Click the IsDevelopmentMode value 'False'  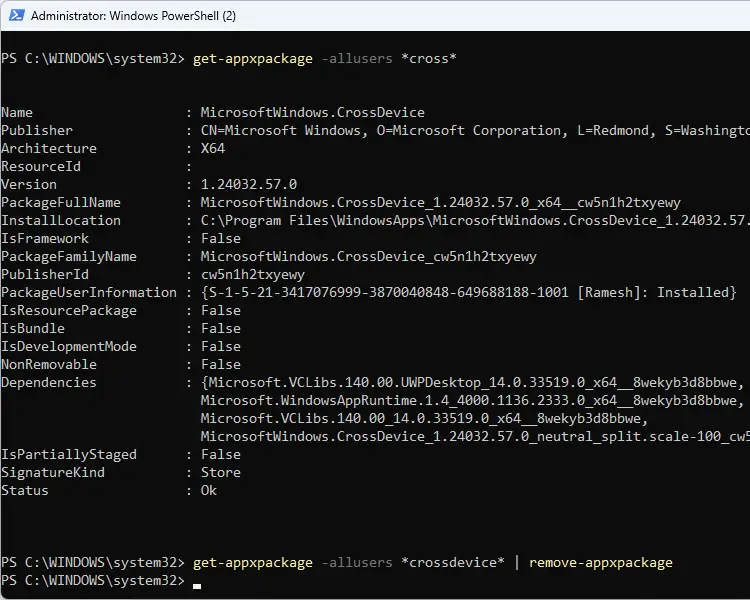(x=221, y=346)
